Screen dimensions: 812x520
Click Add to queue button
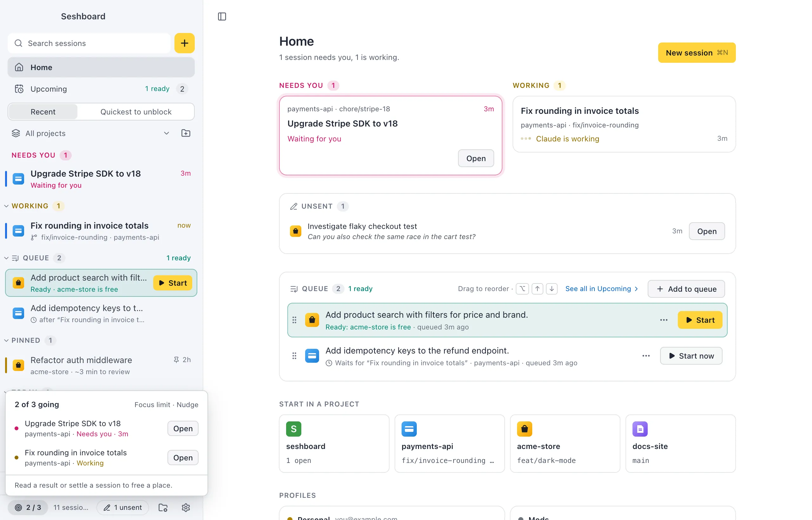[686, 289]
